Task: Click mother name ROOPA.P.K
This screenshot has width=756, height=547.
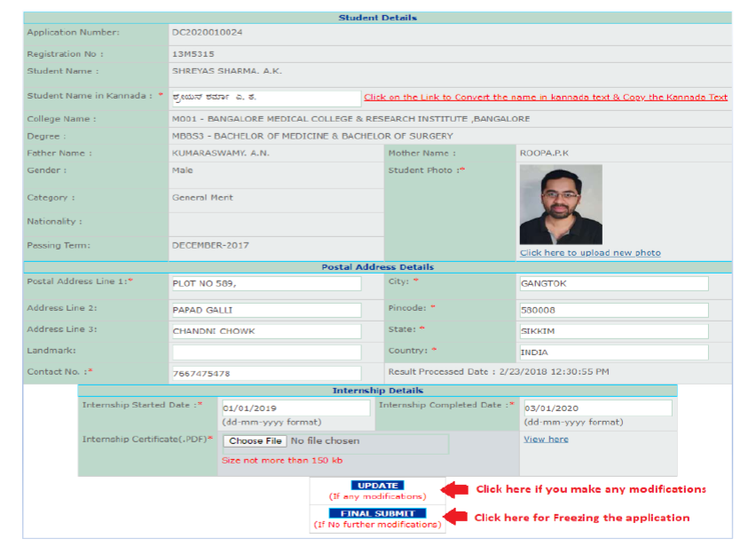Action: [x=544, y=153]
